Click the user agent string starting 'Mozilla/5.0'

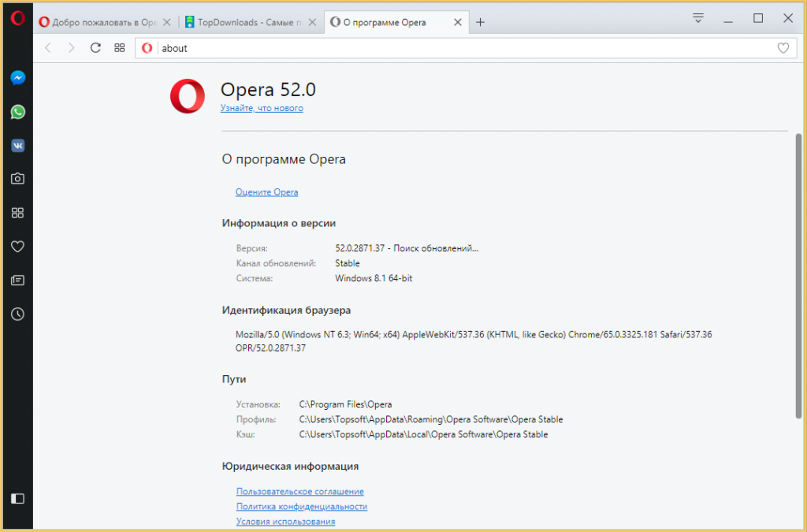tap(474, 341)
